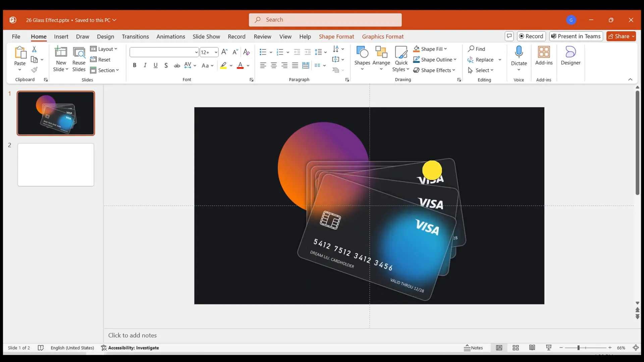Switch to the Transitions tab

click(135, 37)
